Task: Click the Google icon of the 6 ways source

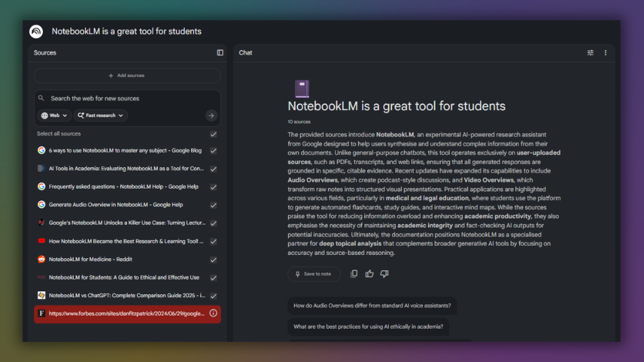Action: [42, 151]
